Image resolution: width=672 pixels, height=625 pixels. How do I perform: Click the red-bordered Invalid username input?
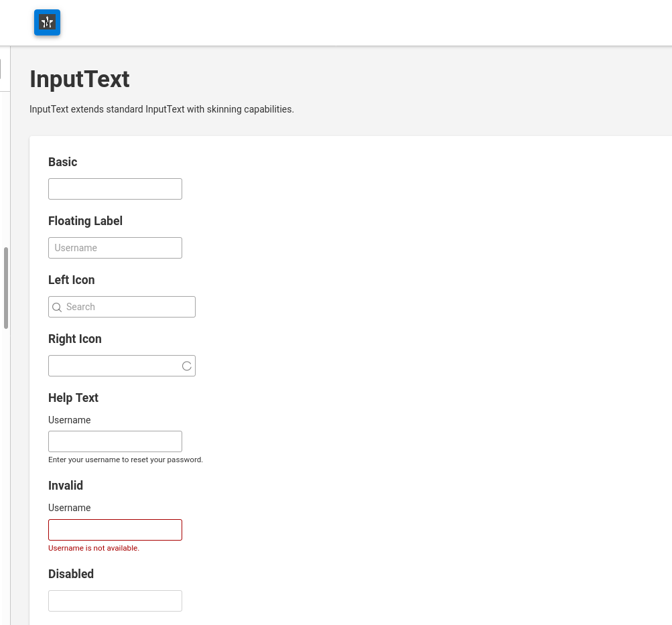pyautogui.click(x=115, y=530)
